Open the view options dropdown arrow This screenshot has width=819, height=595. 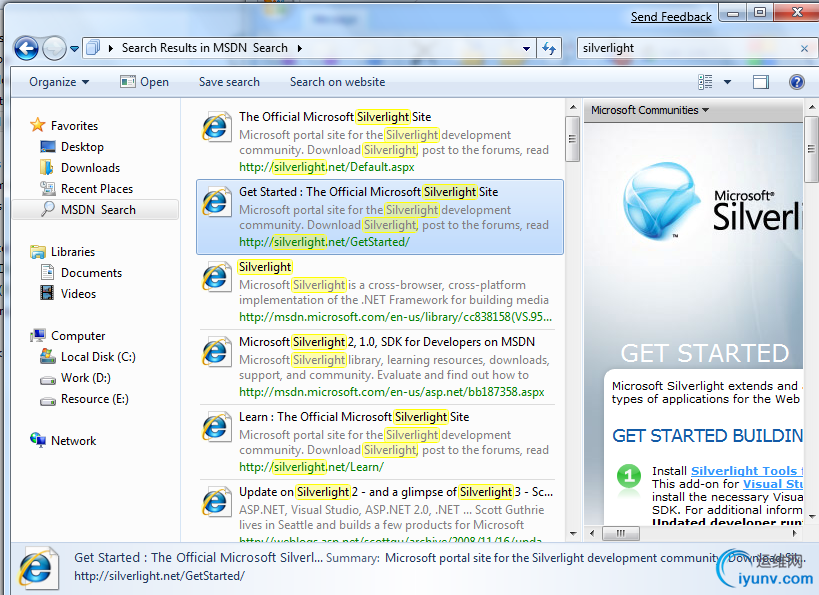point(727,82)
